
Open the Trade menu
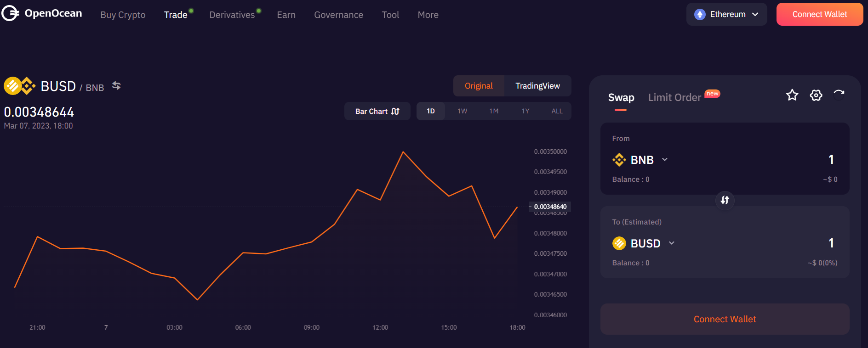coord(176,15)
